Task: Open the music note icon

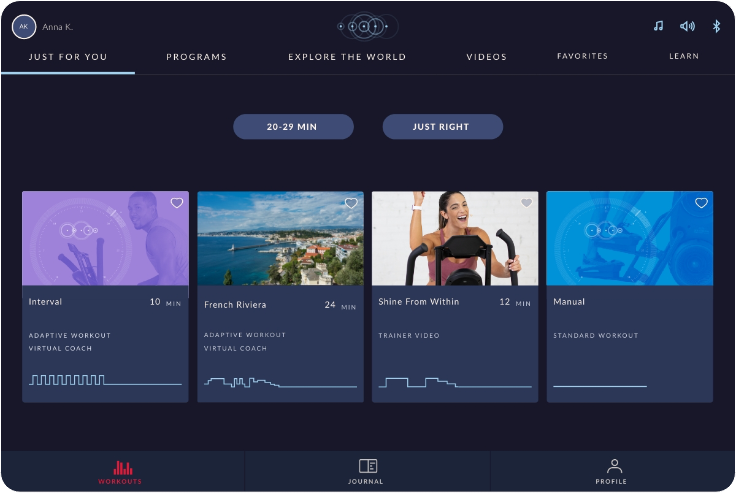Action: [x=659, y=26]
